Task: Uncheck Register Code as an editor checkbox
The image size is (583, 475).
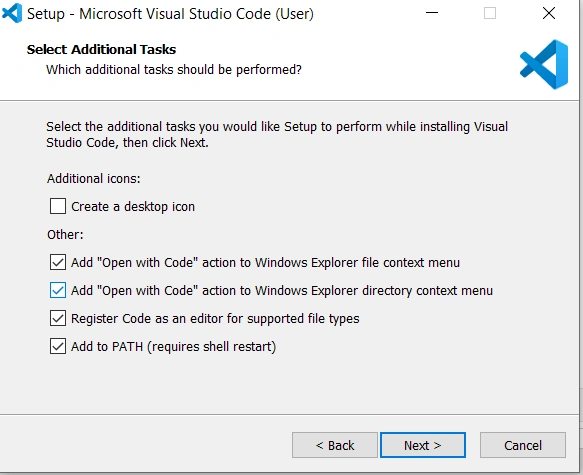Action: pos(58,319)
